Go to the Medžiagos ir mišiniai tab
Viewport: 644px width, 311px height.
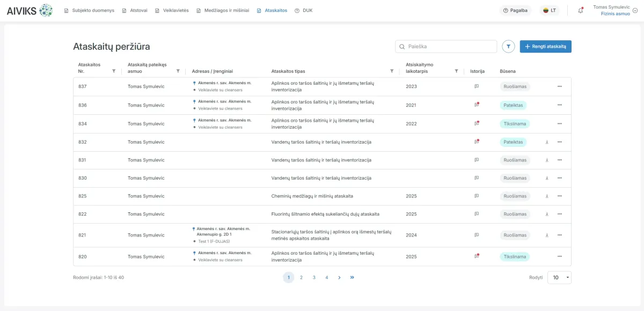[223, 10]
